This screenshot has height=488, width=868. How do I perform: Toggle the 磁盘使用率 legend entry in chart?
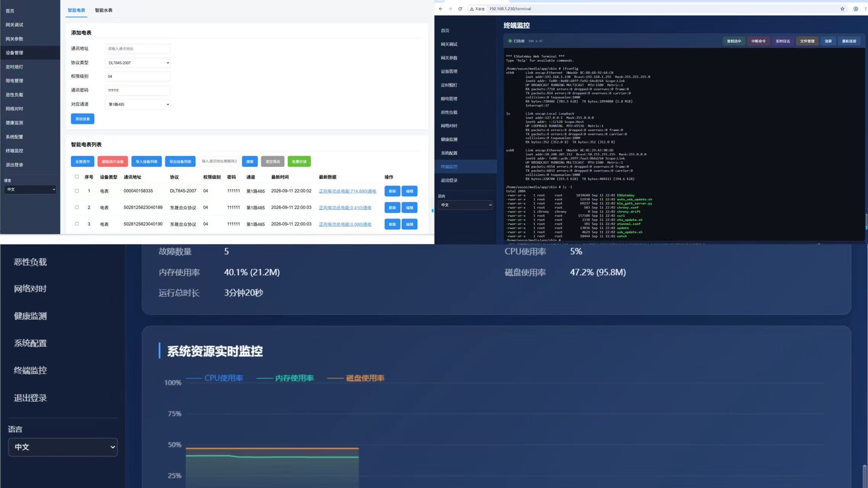pos(356,378)
